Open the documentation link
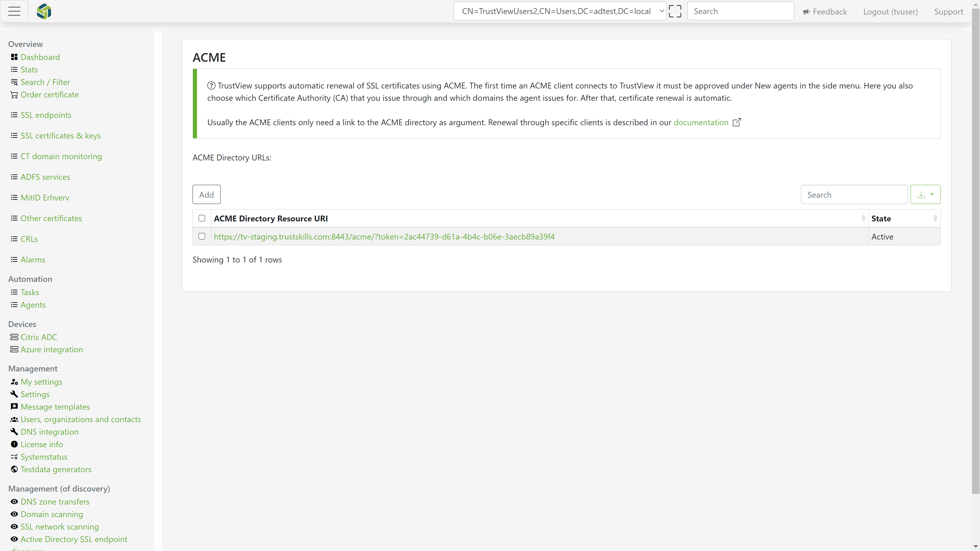Screen dimensions: 980x551 click(x=701, y=122)
